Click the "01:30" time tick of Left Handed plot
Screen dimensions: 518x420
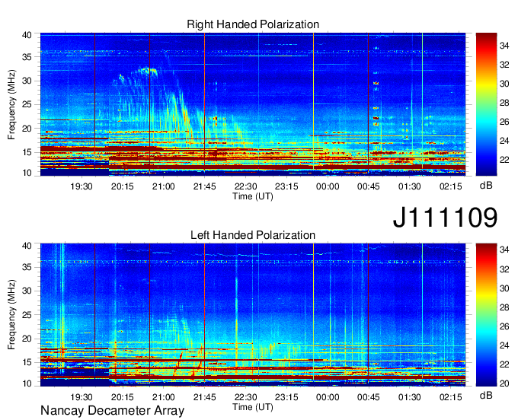(410, 397)
